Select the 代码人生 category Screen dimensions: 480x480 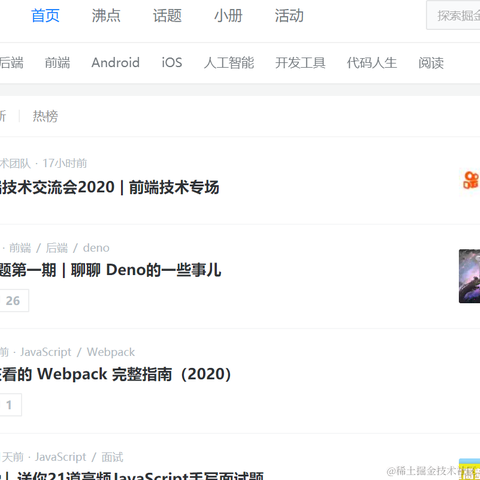(372, 63)
